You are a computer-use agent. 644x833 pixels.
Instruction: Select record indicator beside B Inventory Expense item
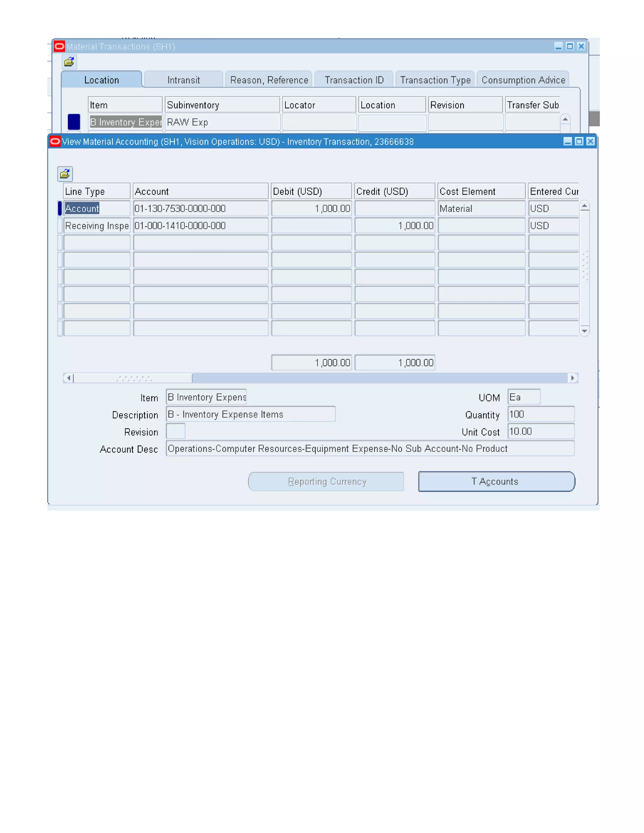point(74,122)
